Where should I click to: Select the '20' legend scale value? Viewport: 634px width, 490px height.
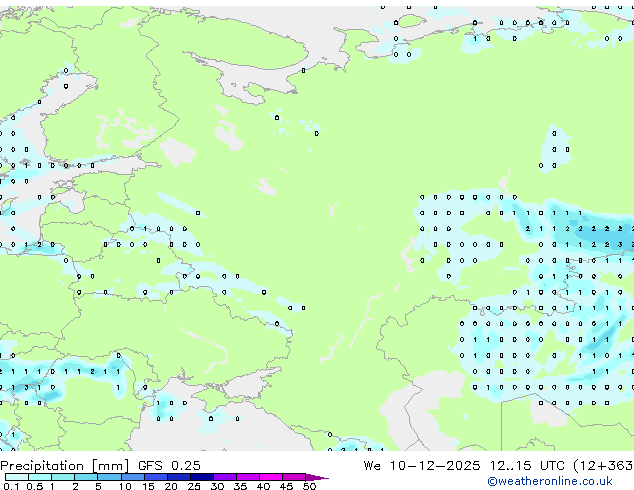pyautogui.click(x=171, y=486)
